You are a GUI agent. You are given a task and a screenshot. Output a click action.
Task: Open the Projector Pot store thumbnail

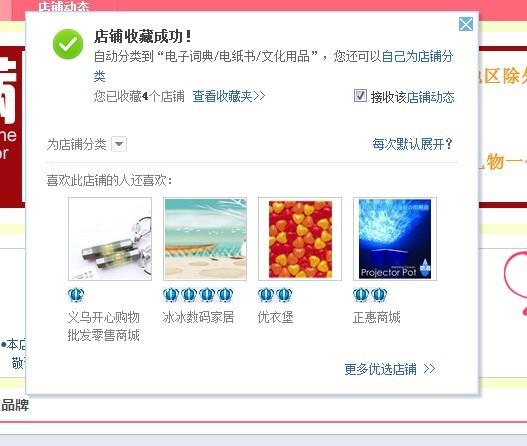(395, 239)
